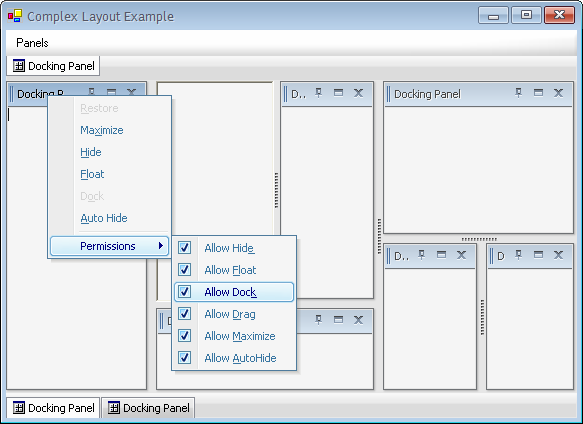This screenshot has width=583, height=424.
Task: Close the bottom-center panel behind the submenu
Action: pos(358,319)
